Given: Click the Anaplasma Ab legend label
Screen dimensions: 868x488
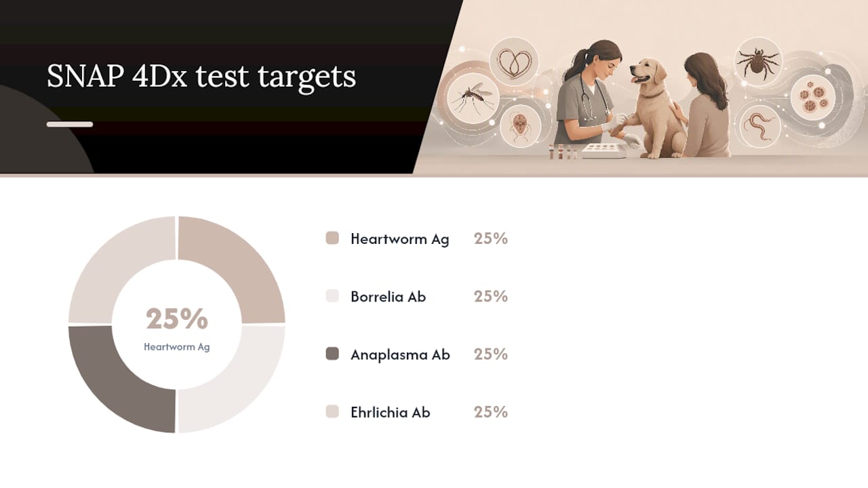Looking at the screenshot, I should 400,354.
